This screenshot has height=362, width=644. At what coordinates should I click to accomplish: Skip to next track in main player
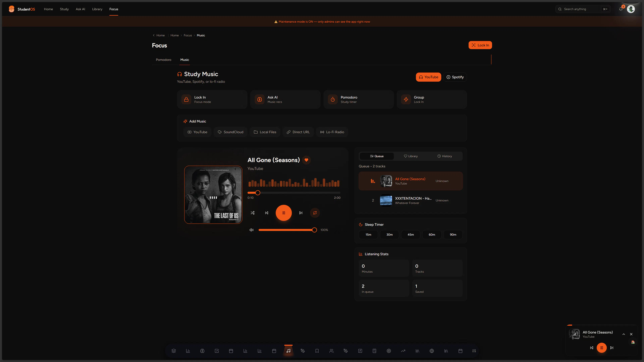pyautogui.click(x=301, y=213)
